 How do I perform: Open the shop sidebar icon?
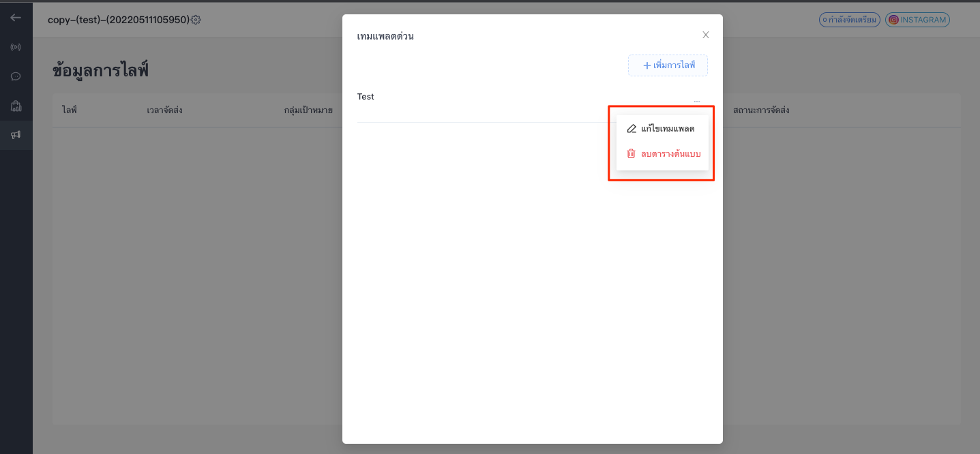[x=16, y=106]
